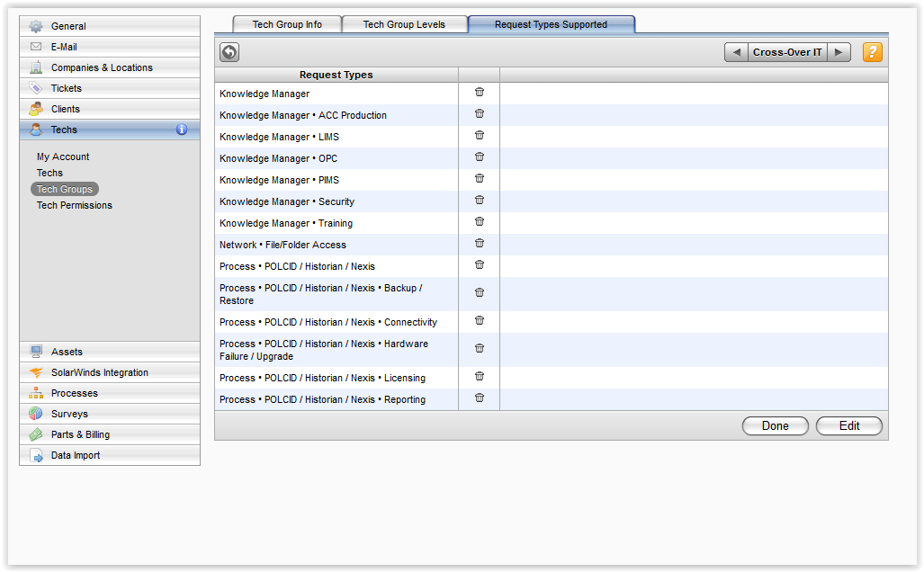Screen dimensions: 924x572
Task: Open Techs submenu link
Action: coord(49,173)
